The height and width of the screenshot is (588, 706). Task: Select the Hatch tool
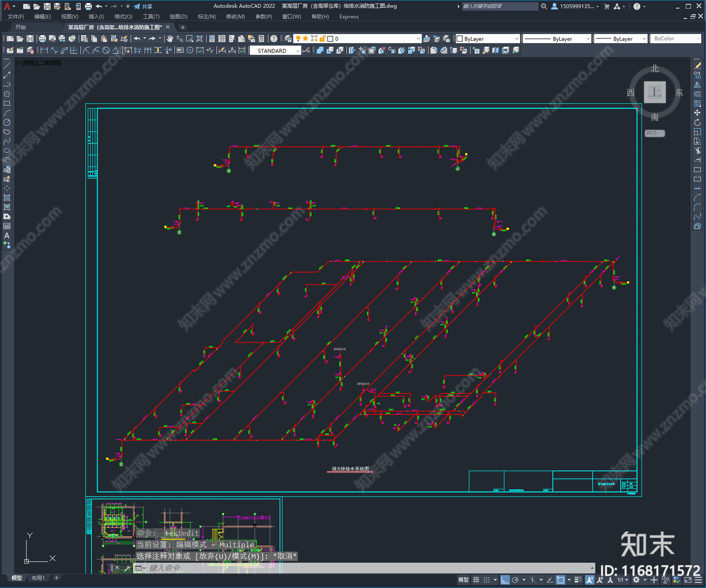7,198
